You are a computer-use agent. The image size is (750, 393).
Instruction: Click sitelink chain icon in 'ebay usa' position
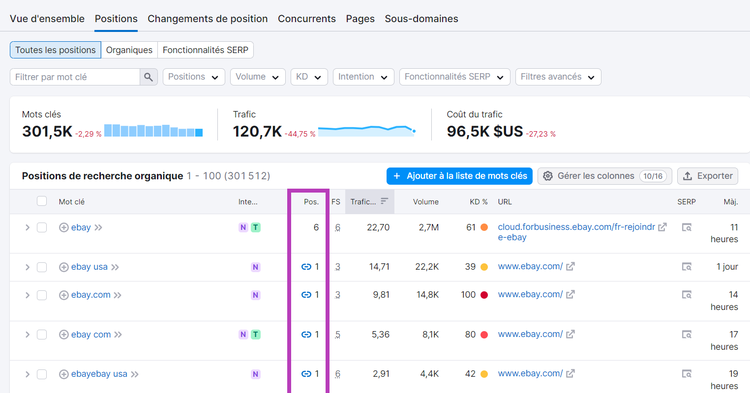click(x=306, y=267)
